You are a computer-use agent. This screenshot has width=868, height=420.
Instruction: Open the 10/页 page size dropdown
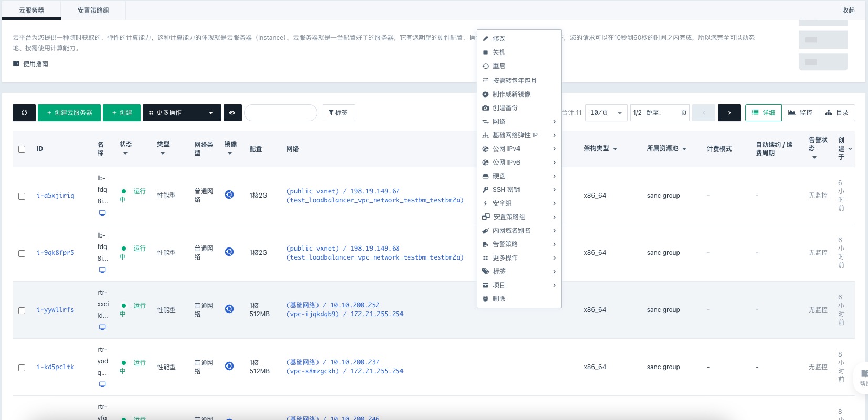coord(606,113)
